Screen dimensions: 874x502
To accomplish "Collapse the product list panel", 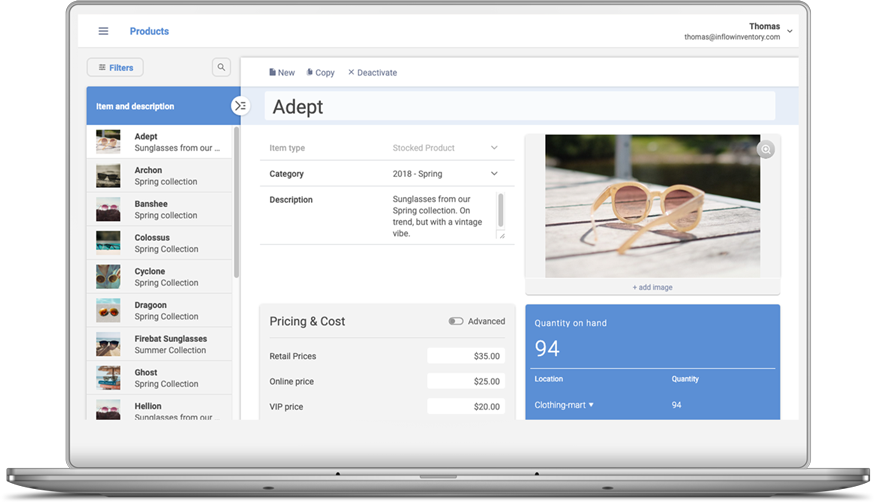I will coord(240,106).
